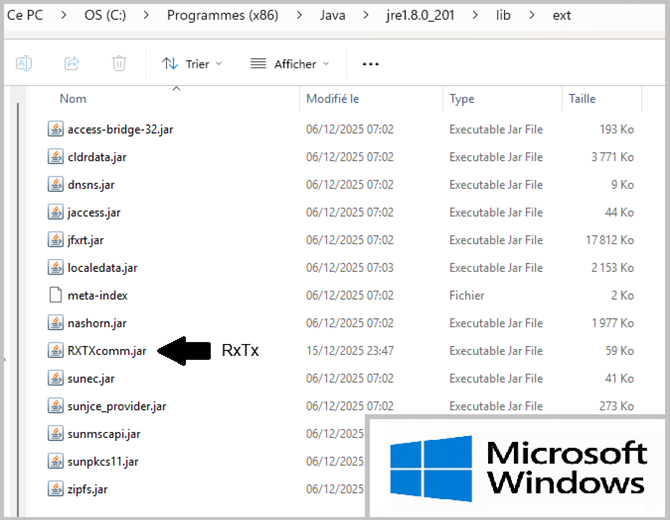Click the Delete trash icon
This screenshot has height=520, width=670.
pyautogui.click(x=119, y=63)
